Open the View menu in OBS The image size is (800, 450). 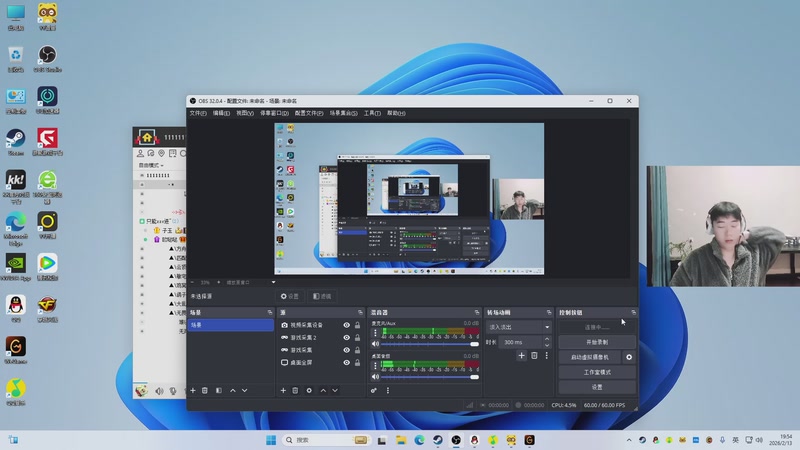(x=244, y=113)
